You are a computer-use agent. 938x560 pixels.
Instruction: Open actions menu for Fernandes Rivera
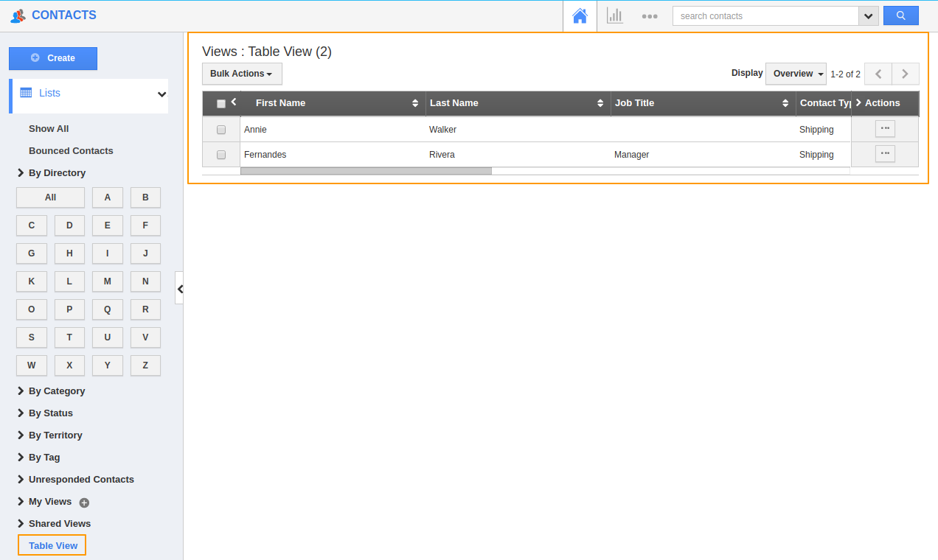click(885, 154)
